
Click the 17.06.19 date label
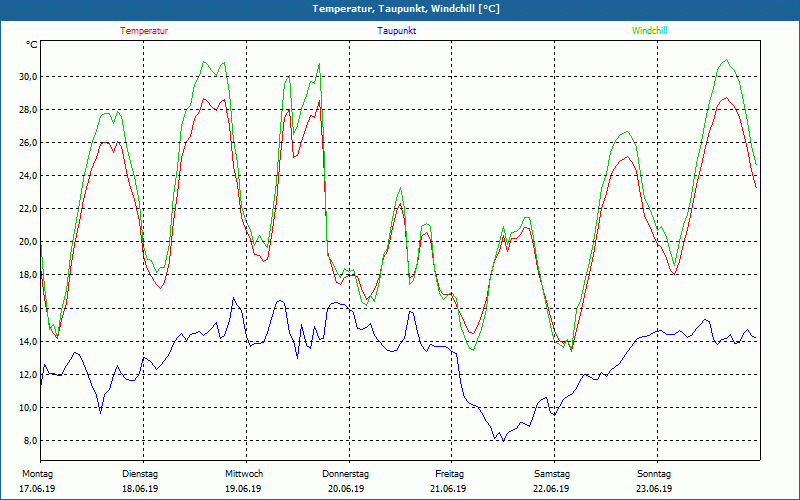point(37,489)
